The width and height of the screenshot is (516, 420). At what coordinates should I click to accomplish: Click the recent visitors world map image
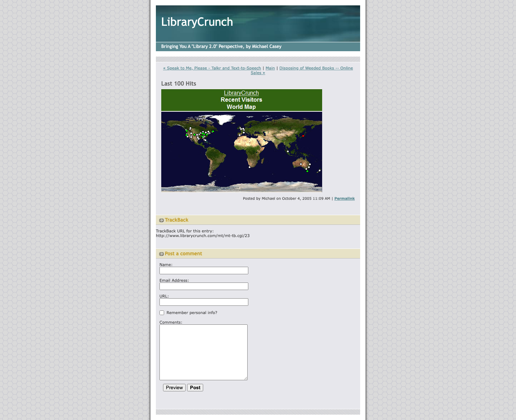click(242, 152)
